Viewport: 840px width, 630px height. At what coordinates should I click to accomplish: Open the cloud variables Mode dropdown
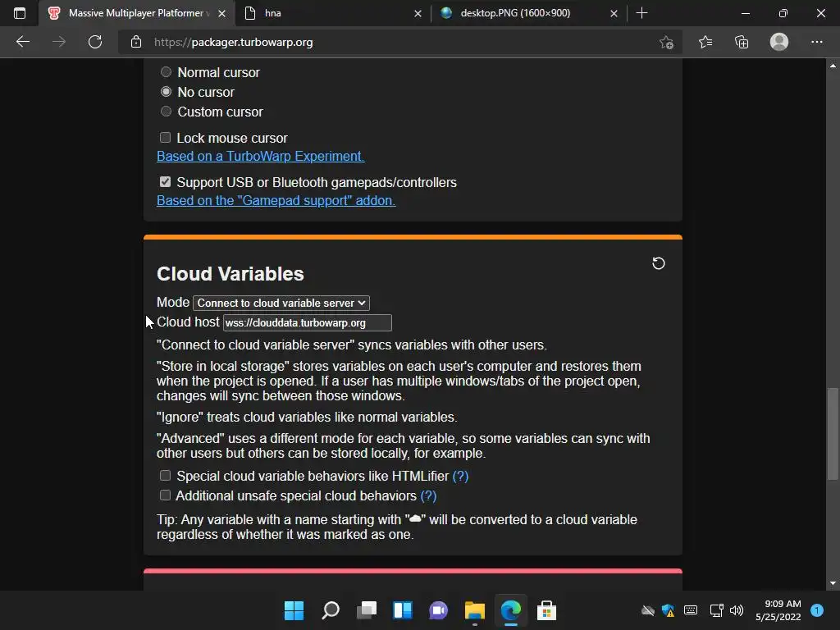281,304
